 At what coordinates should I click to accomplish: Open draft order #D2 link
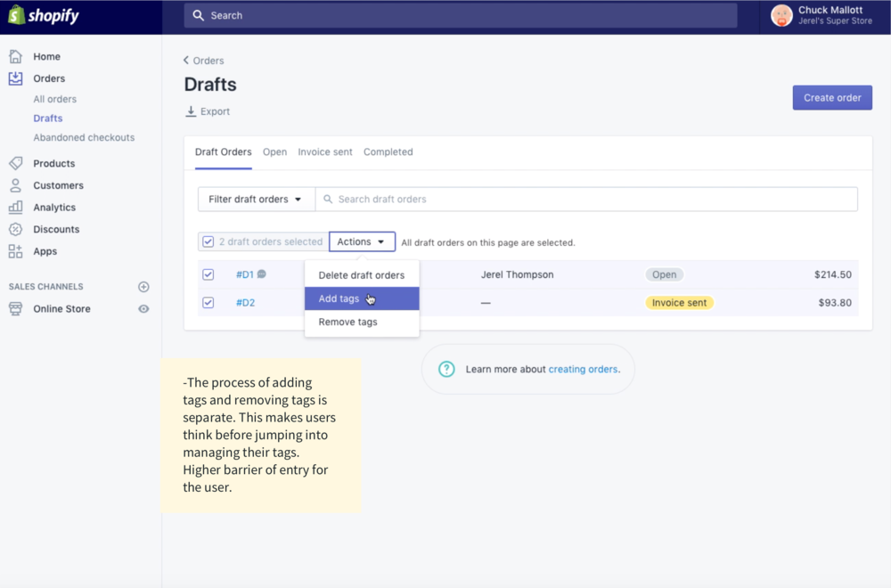246,302
